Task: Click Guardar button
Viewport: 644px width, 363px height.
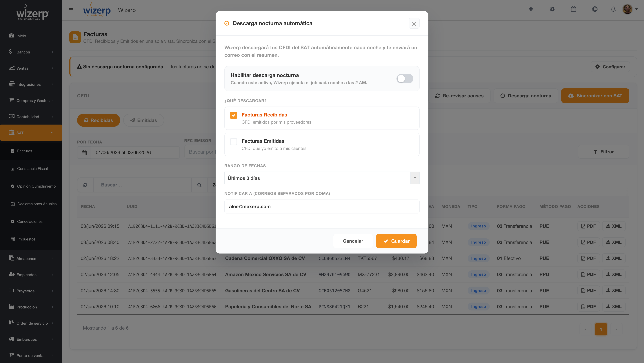Action: coord(396,241)
